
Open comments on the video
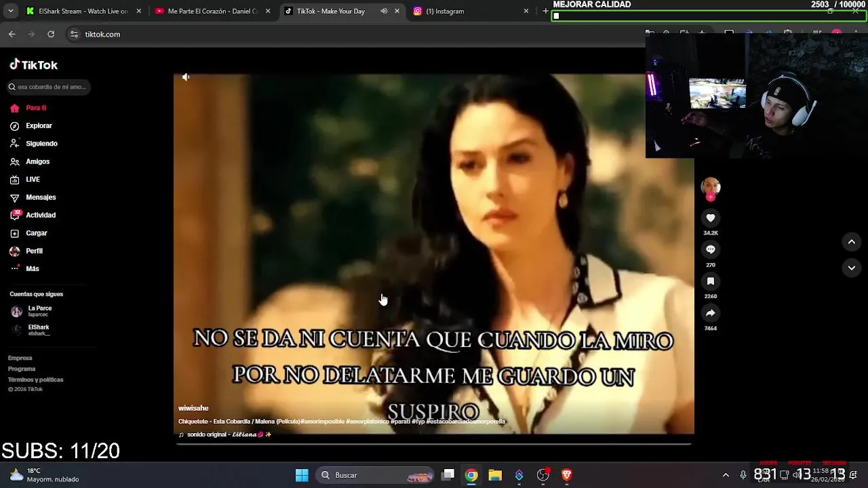click(x=711, y=249)
